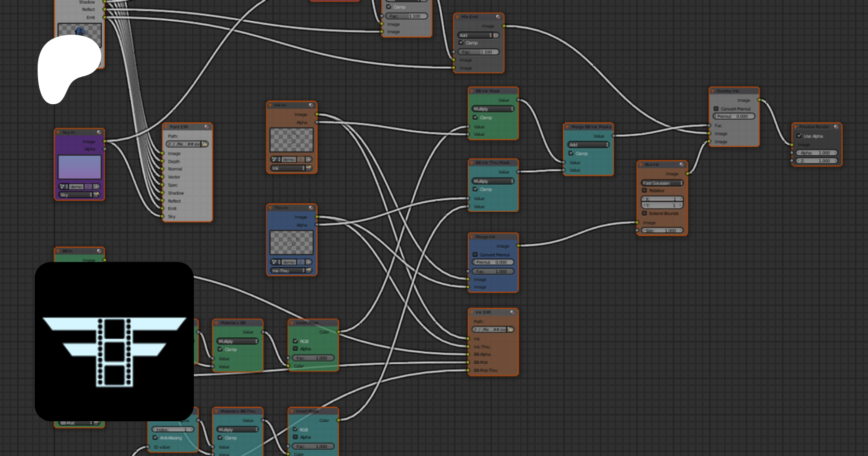Click the Sky-In node image preview
868x456 pixels.
[80, 167]
